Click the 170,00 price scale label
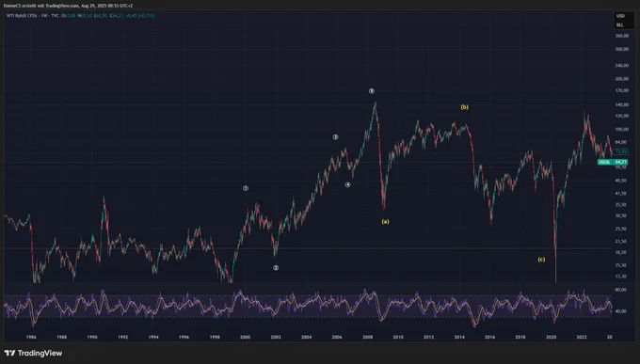This screenshot has width=640, height=364. pyautogui.click(x=621, y=90)
